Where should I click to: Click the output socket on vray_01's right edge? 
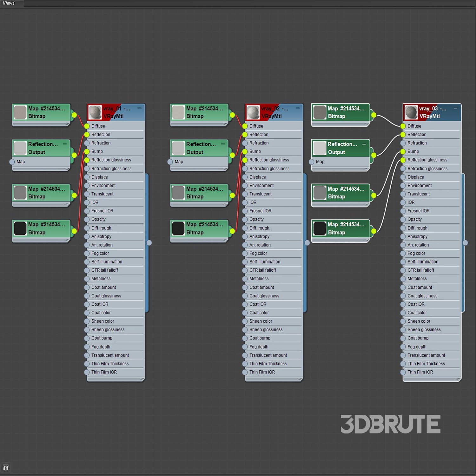[x=149, y=243]
